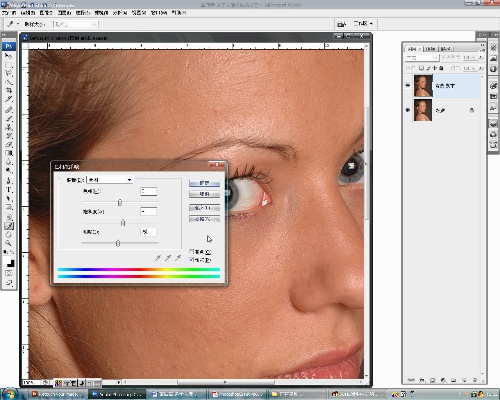Screen dimensions: 500x400
Task: Click the highlighted Eyedropper tool in toolbox
Action: (9, 226)
